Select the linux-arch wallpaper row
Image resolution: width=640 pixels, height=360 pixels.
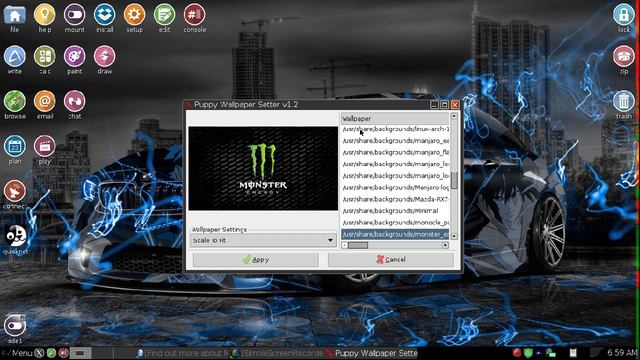tap(395, 129)
